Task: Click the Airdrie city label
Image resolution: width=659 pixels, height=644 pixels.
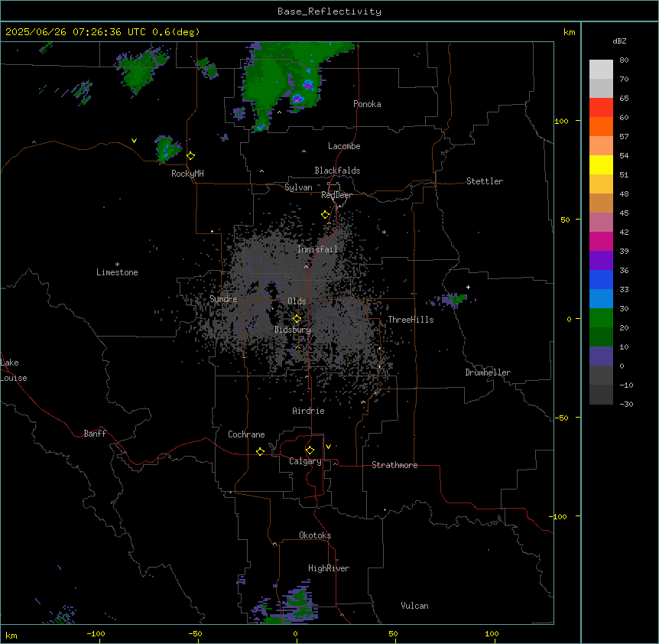Action: tap(308, 411)
